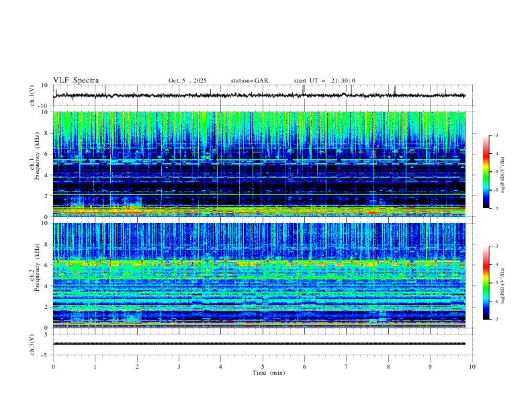Click the time axis tick label "5"
The image size is (532, 411).
pyautogui.click(x=263, y=367)
